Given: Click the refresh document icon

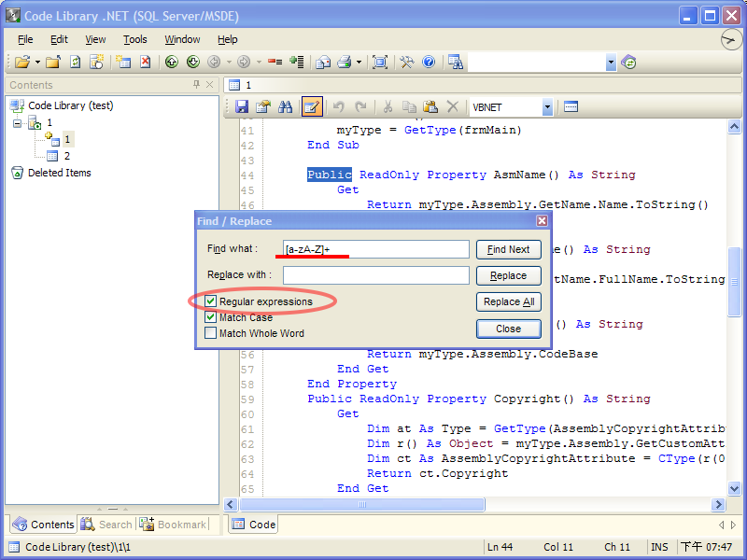Looking at the screenshot, I should [76, 62].
